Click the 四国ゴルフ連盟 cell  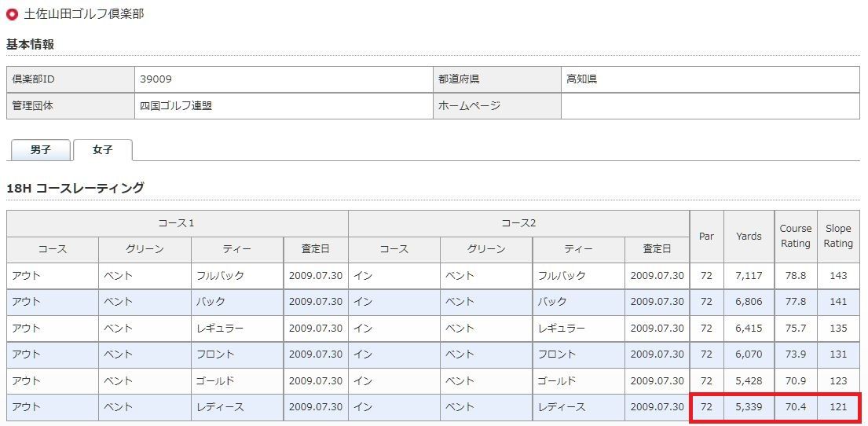[x=284, y=106]
